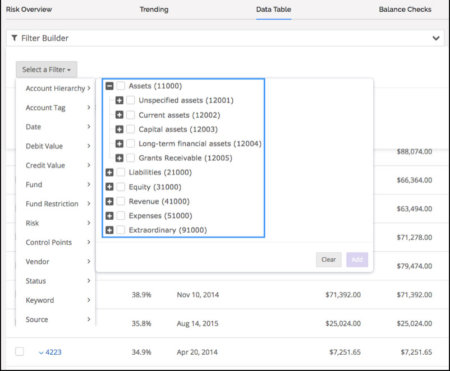
Task: Check the Equity (31000) checkbox
Action: (121, 187)
